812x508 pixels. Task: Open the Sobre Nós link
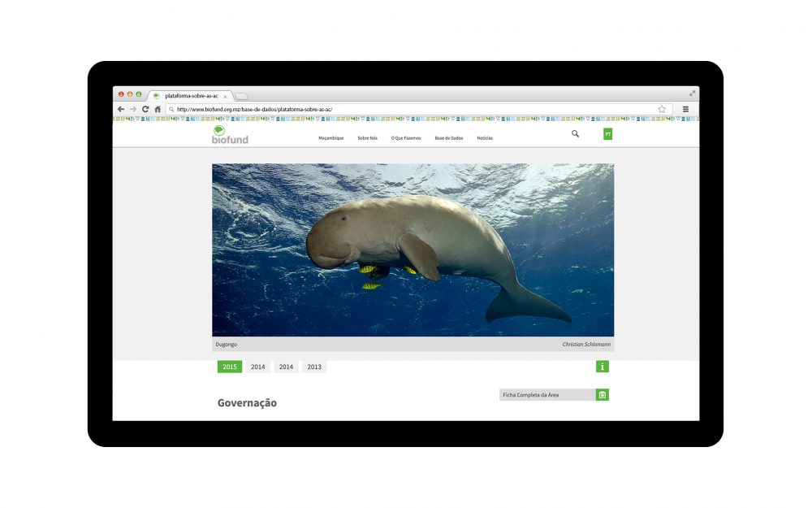(x=367, y=138)
